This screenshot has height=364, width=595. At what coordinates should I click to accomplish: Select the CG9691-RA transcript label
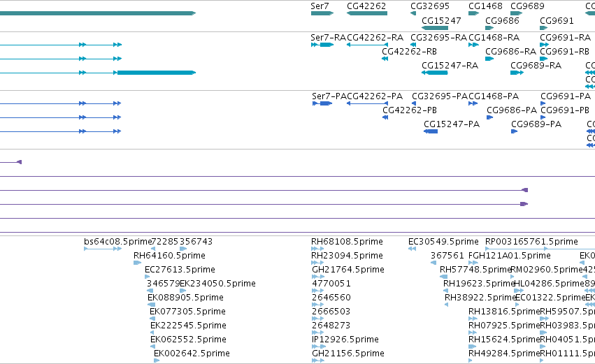click(x=566, y=38)
